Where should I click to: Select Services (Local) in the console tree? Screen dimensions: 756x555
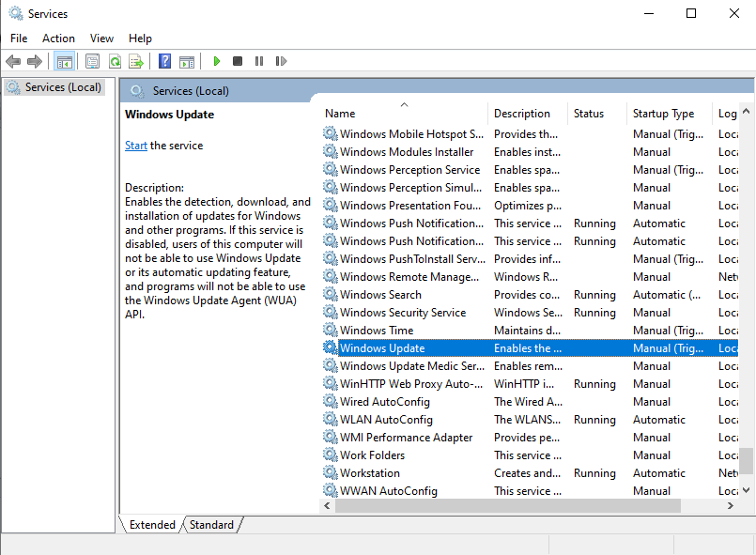tap(63, 87)
